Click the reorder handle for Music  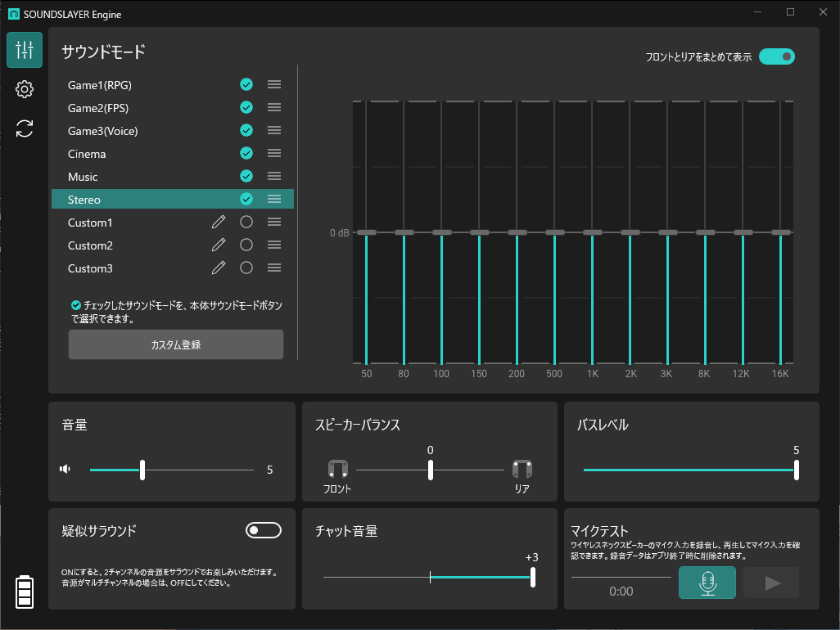[x=274, y=176]
